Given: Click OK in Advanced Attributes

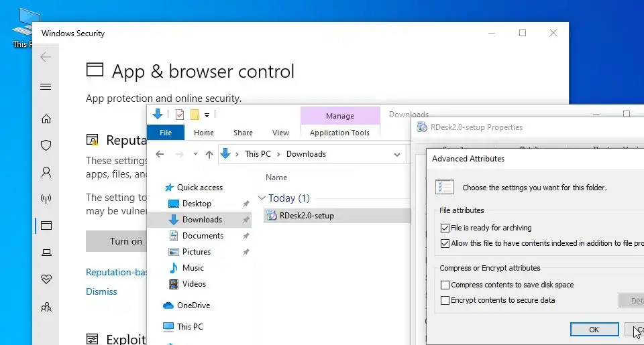Looking at the screenshot, I should click(x=594, y=330).
